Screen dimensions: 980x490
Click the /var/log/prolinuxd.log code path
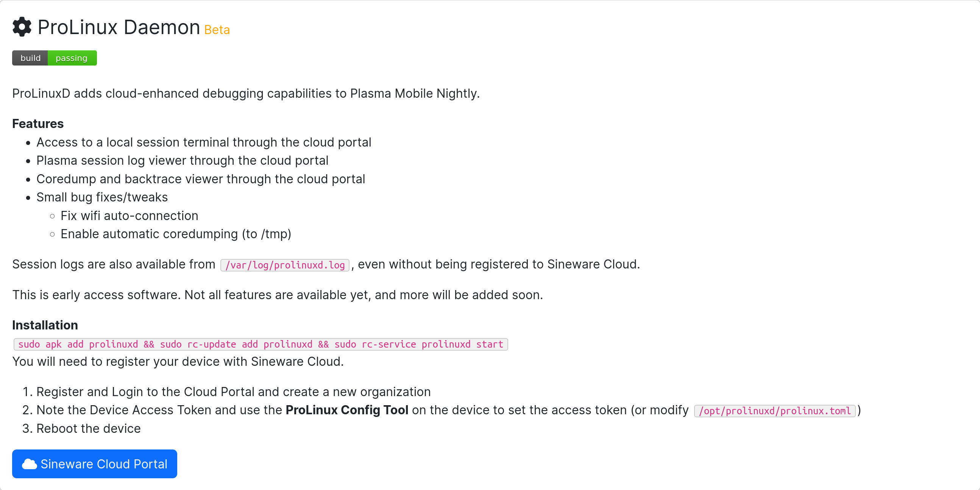(285, 265)
